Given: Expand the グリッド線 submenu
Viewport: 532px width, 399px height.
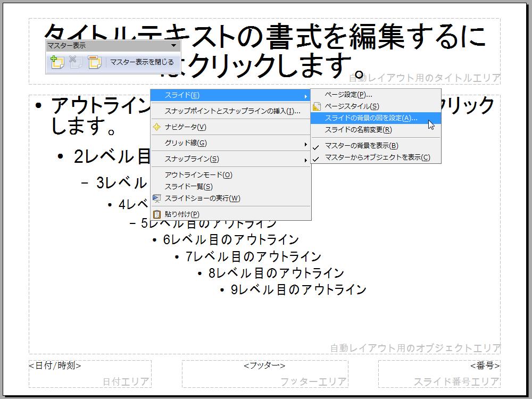Looking at the screenshot, I should coord(230,143).
